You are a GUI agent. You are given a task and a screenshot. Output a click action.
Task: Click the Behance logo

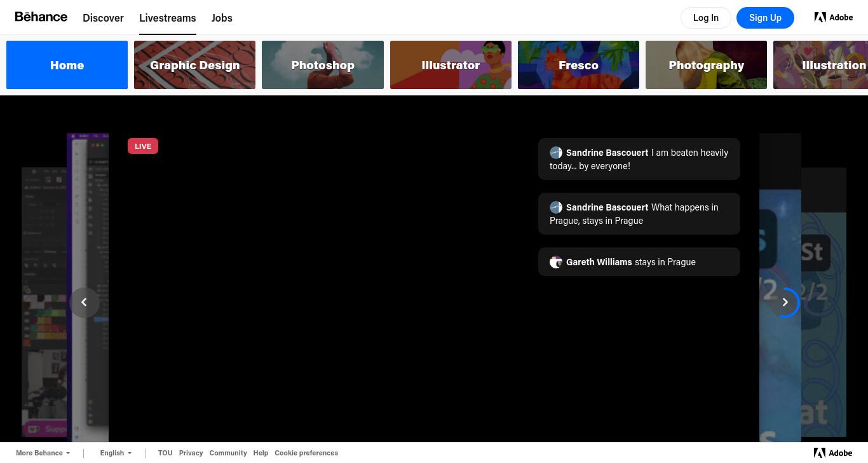[x=41, y=17]
